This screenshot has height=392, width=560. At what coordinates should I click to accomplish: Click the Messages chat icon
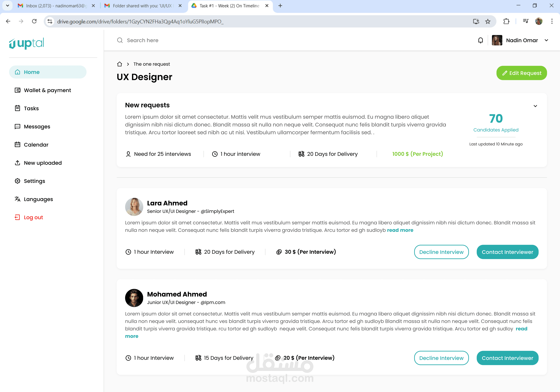[x=18, y=126]
